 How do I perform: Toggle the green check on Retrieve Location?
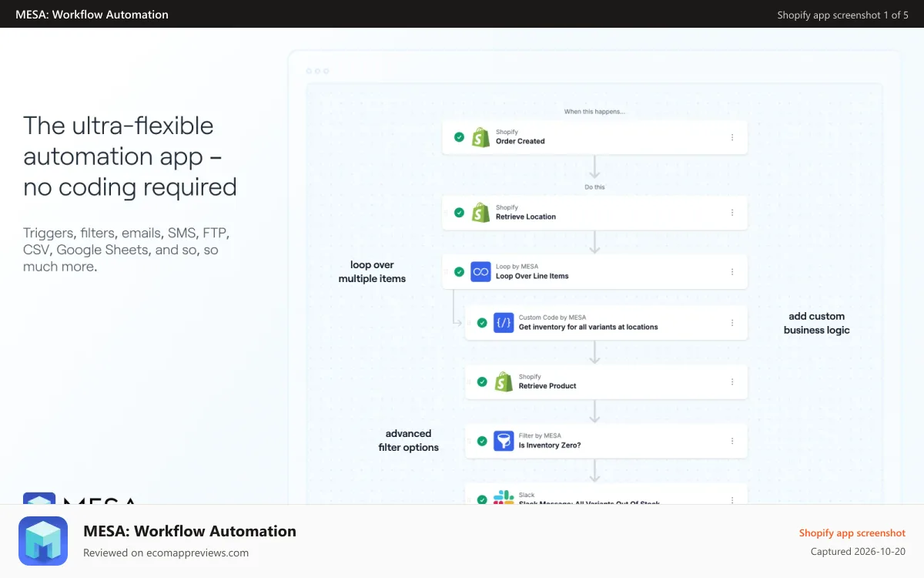click(459, 213)
